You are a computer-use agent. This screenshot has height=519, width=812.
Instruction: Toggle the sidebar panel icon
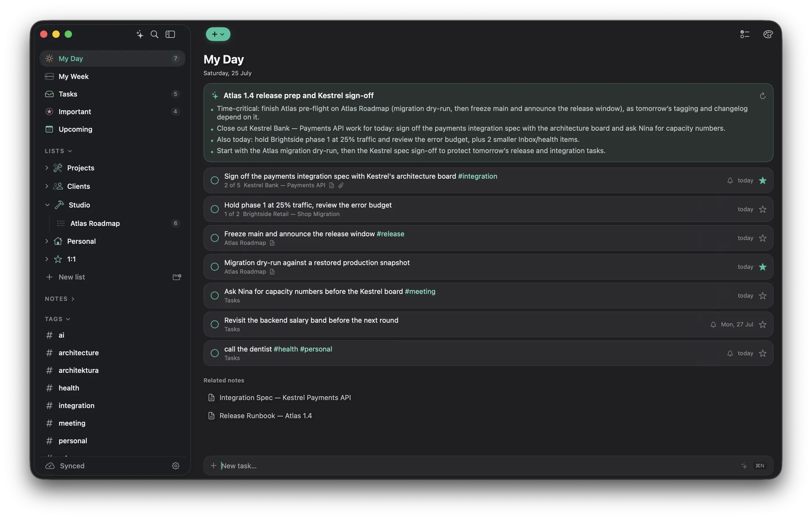coord(170,34)
